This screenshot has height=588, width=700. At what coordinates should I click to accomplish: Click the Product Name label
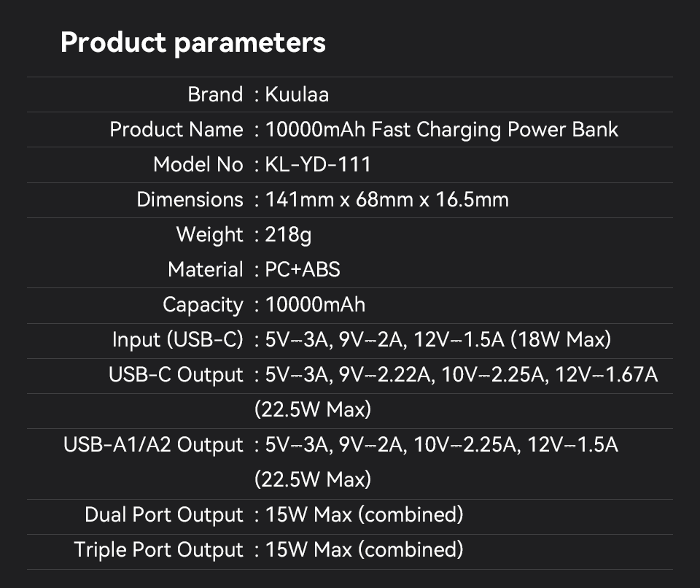click(x=176, y=129)
